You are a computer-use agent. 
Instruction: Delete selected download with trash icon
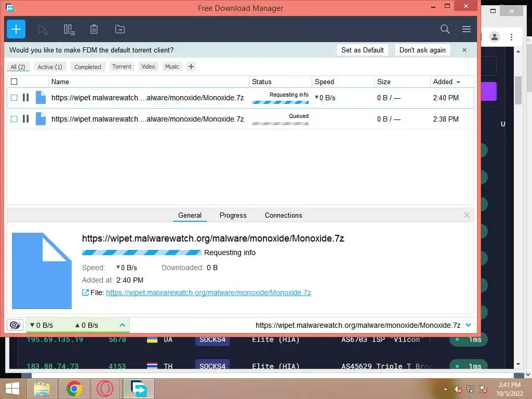coord(94,29)
